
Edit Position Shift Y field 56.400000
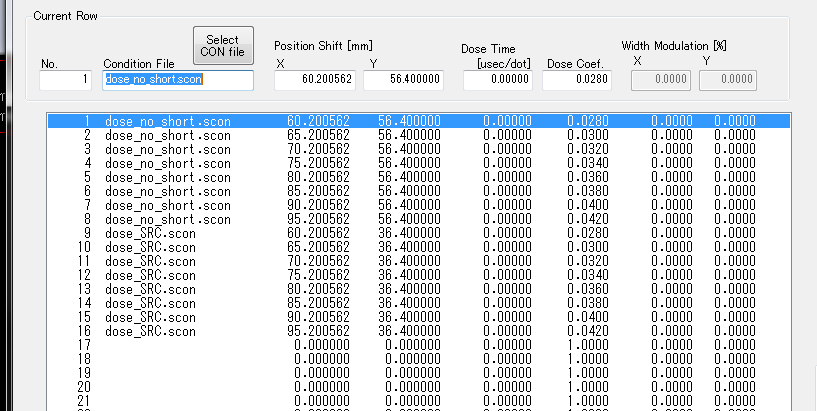point(403,80)
